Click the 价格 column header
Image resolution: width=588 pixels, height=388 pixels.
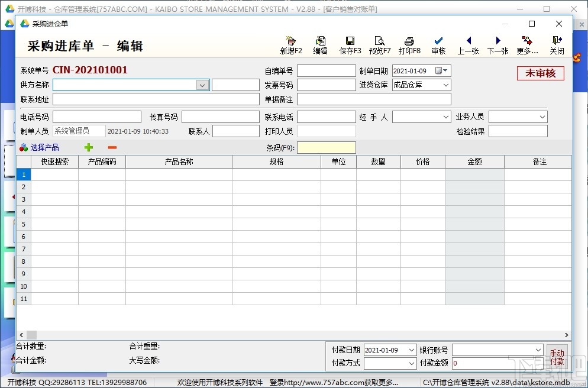point(422,161)
